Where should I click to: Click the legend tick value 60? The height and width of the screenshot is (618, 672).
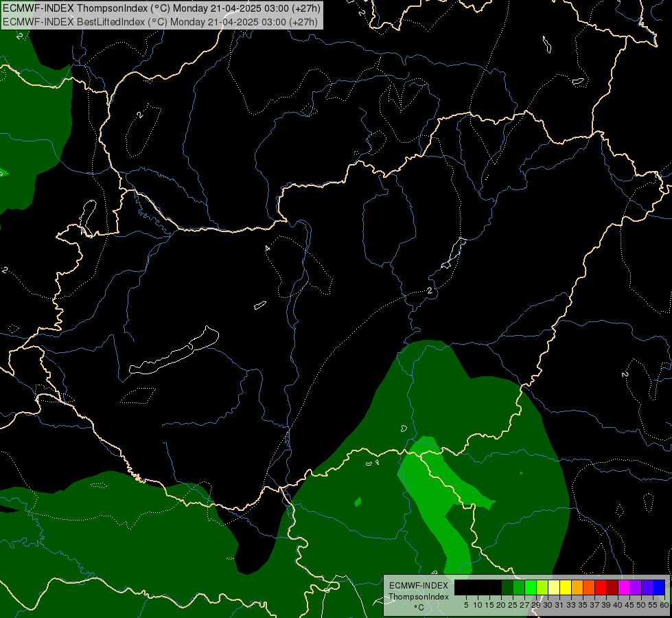[664, 605]
